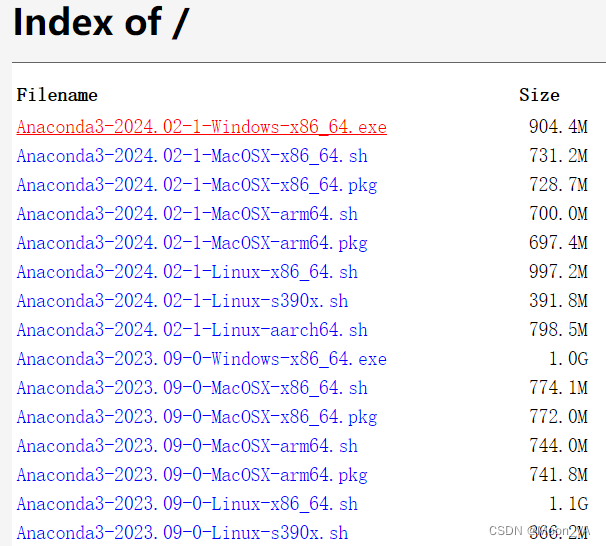Click the 731.2M size value
606x546 pixels.
tap(558, 156)
